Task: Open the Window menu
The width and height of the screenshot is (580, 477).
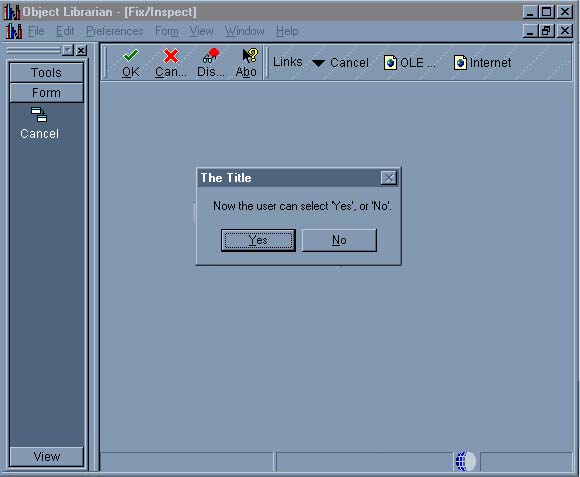Action: coord(245,31)
